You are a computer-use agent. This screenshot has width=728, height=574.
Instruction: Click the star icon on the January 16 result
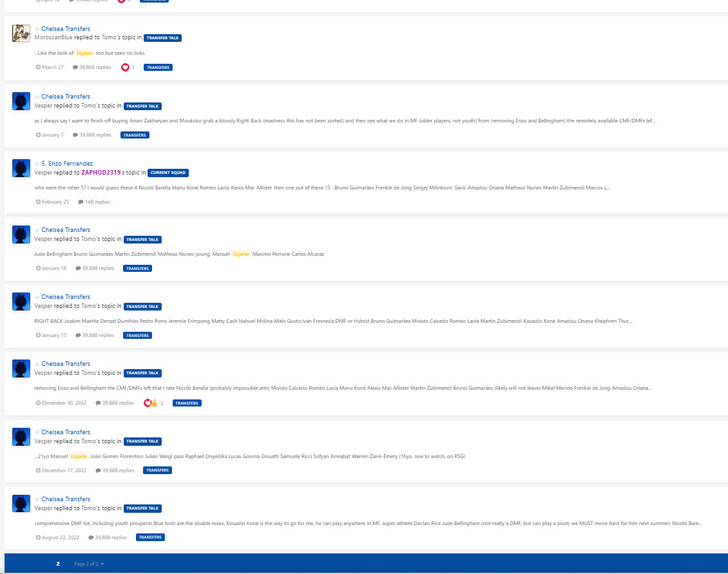[37, 231]
